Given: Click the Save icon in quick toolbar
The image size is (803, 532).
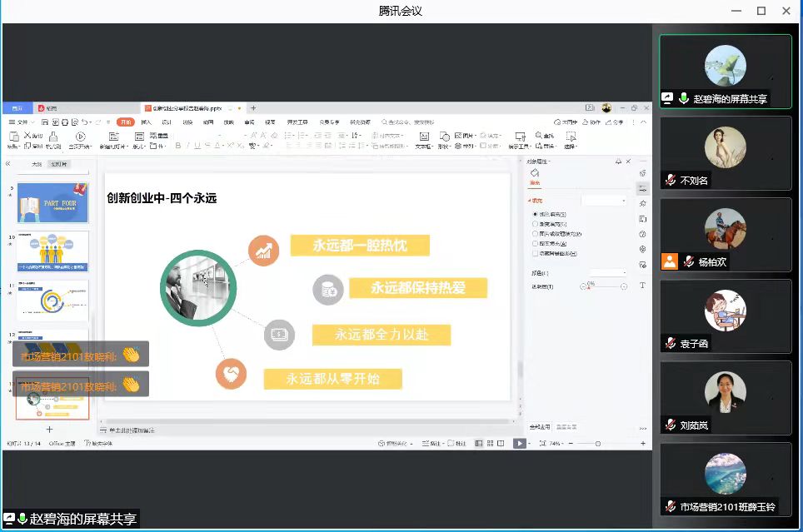Looking at the screenshot, I should [x=43, y=122].
